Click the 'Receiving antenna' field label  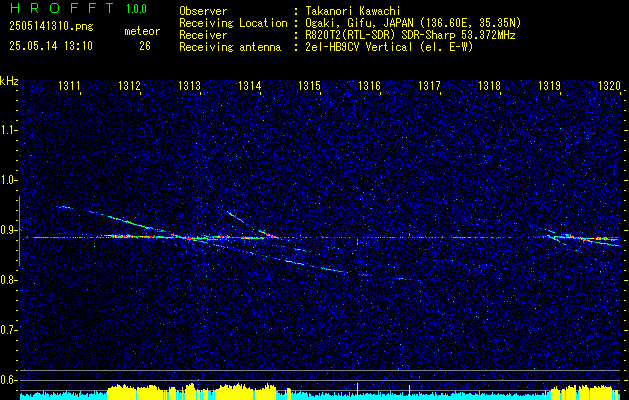coord(230,47)
